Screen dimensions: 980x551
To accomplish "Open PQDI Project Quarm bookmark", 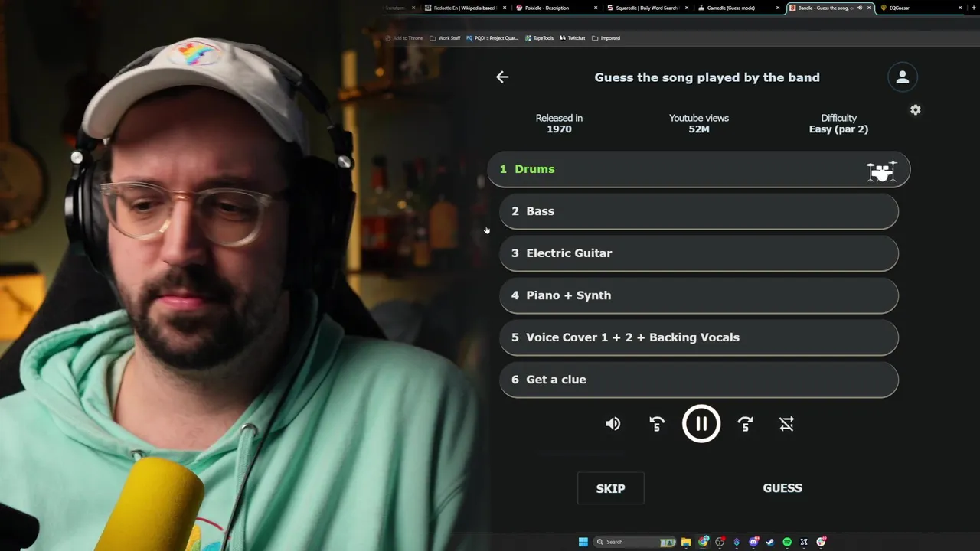I will (x=492, y=38).
